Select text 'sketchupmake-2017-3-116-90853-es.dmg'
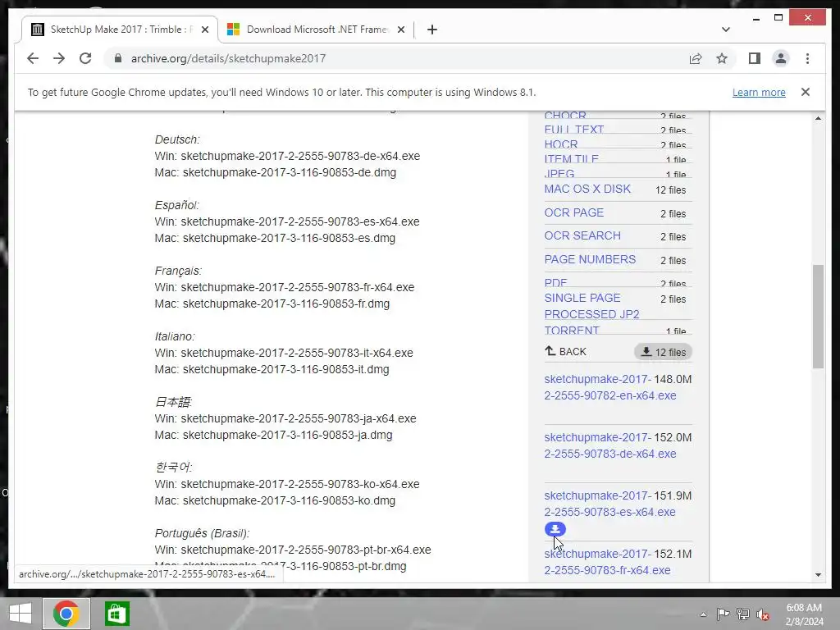This screenshot has width=840, height=630. point(289,238)
